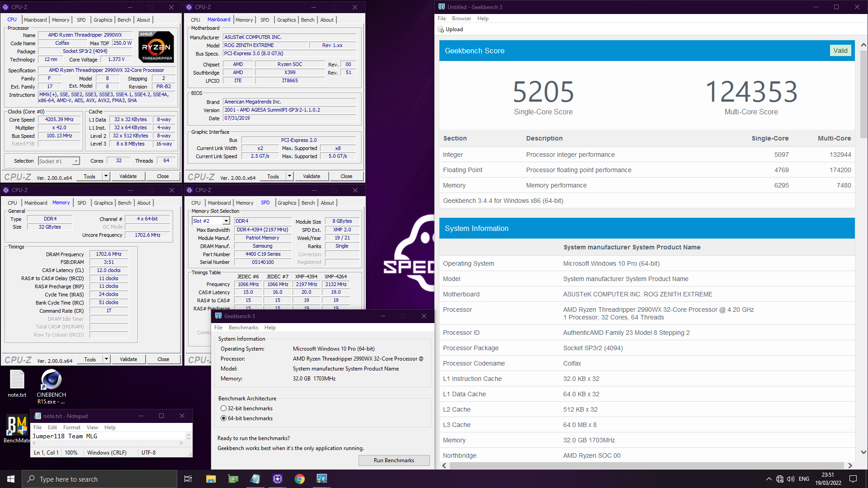
Task: Open the volume control tray icon
Action: [791, 479]
